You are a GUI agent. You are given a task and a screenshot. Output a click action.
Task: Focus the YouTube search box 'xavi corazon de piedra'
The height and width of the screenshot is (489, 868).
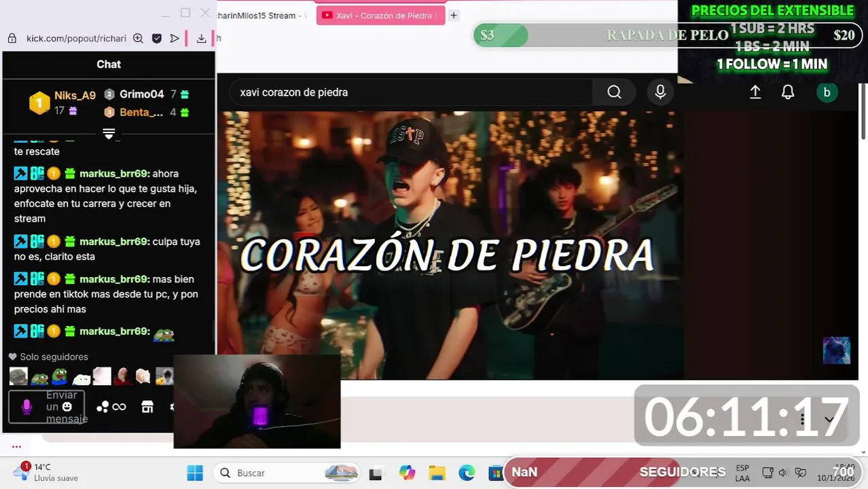point(411,92)
